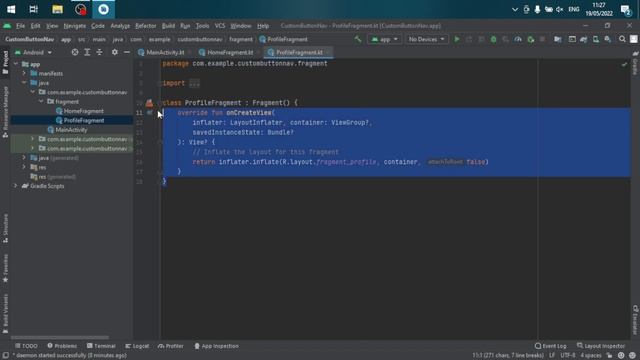This screenshot has width=640, height=360.
Task: Click the inspections checkmark in editor corner
Action: point(624,64)
